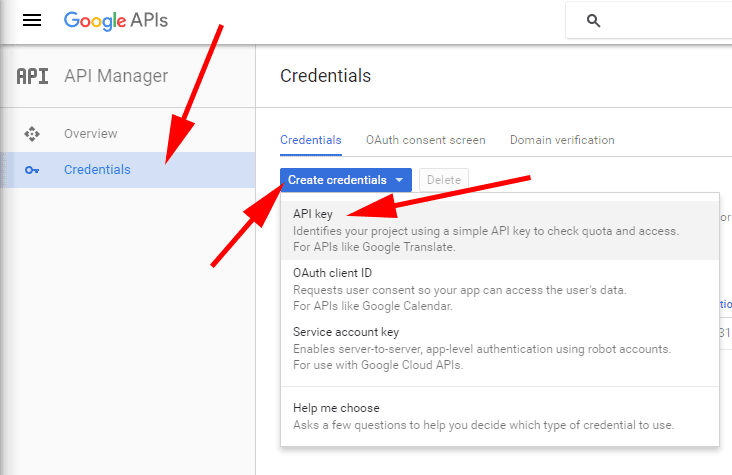Click the greyed Delete button
732x475 pixels.
(x=444, y=180)
